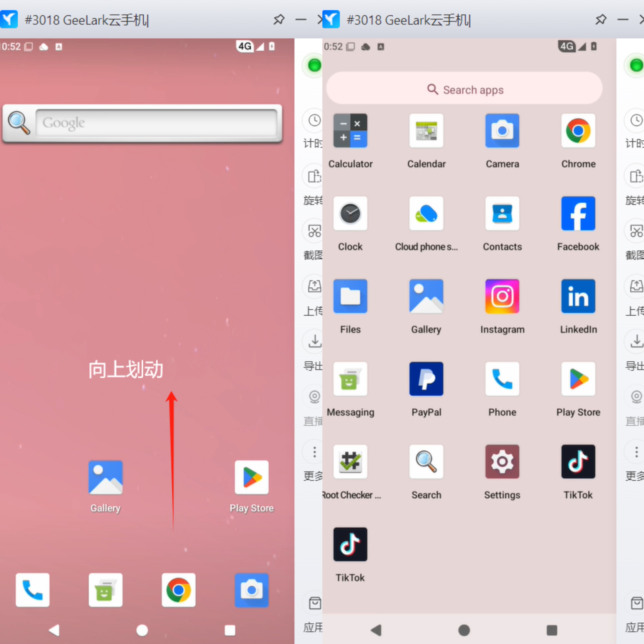Open Chrome in the app drawer grid

pos(578,131)
